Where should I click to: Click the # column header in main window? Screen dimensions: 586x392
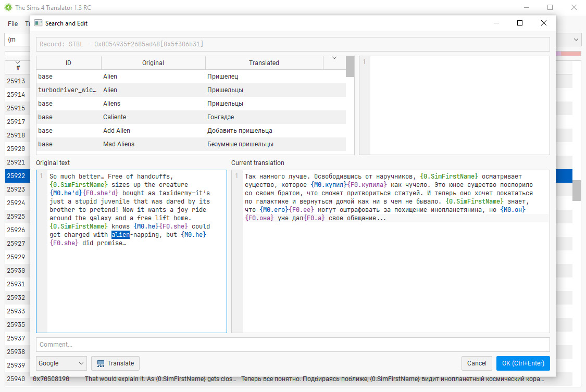(18, 67)
